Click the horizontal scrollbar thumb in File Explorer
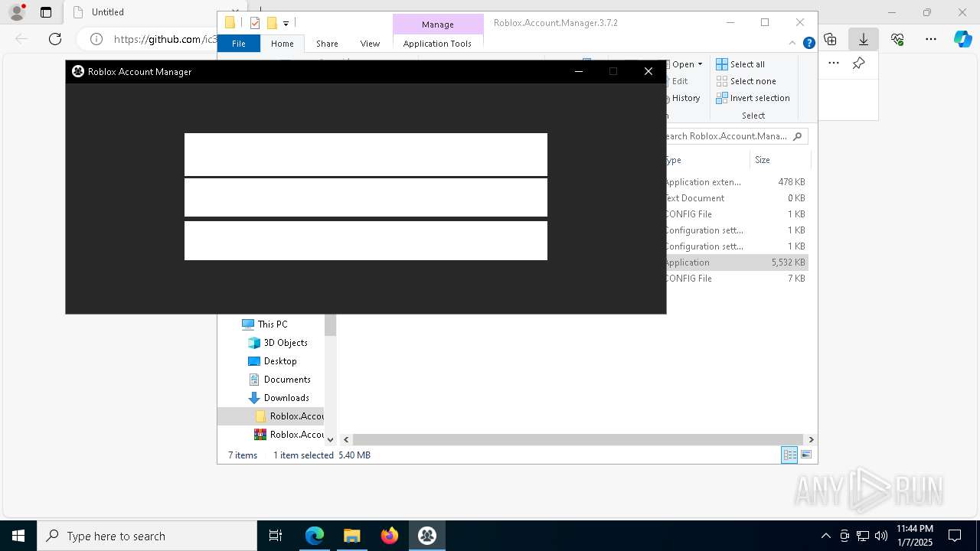The width and height of the screenshot is (980, 551). [x=577, y=440]
